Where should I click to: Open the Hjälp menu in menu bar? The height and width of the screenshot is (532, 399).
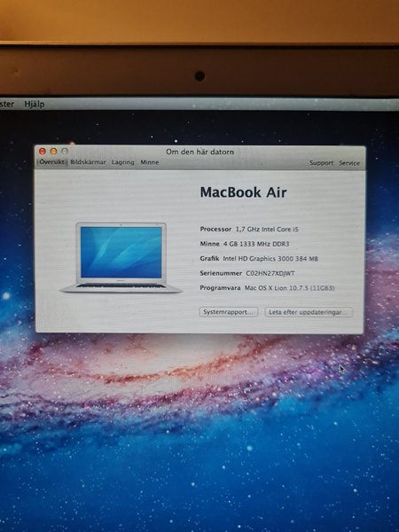(35, 104)
